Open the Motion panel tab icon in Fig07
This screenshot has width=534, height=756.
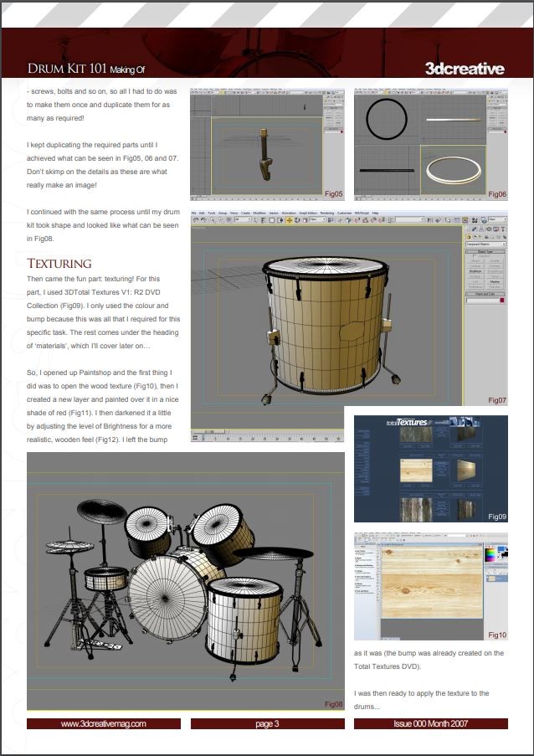click(489, 229)
